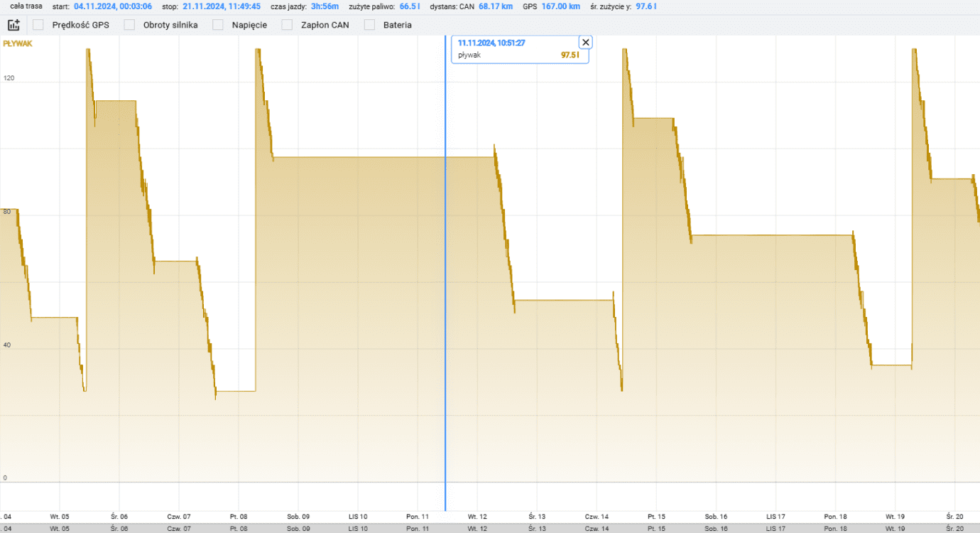This screenshot has height=533, width=980.
Task: Click the add chart icon in toolbar
Action: click(x=13, y=25)
